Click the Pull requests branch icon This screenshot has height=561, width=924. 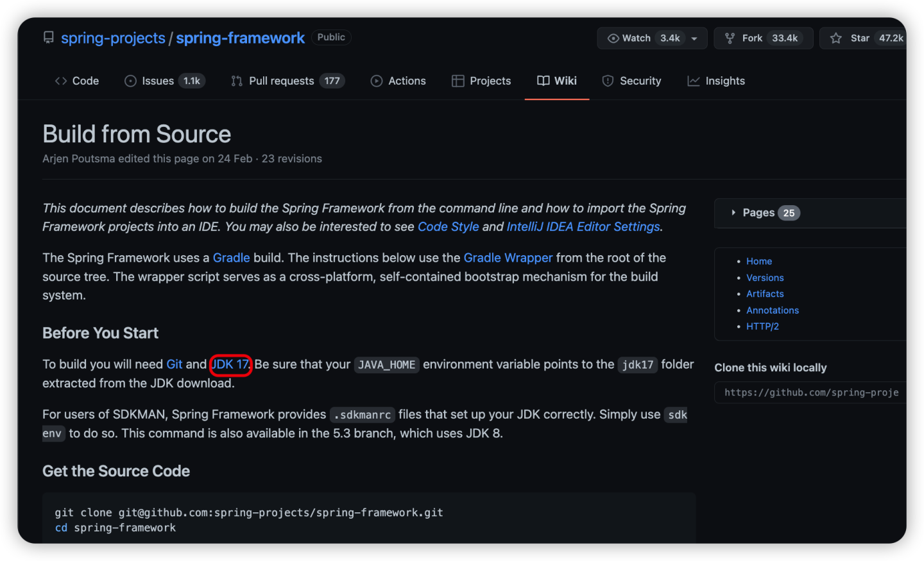point(237,81)
